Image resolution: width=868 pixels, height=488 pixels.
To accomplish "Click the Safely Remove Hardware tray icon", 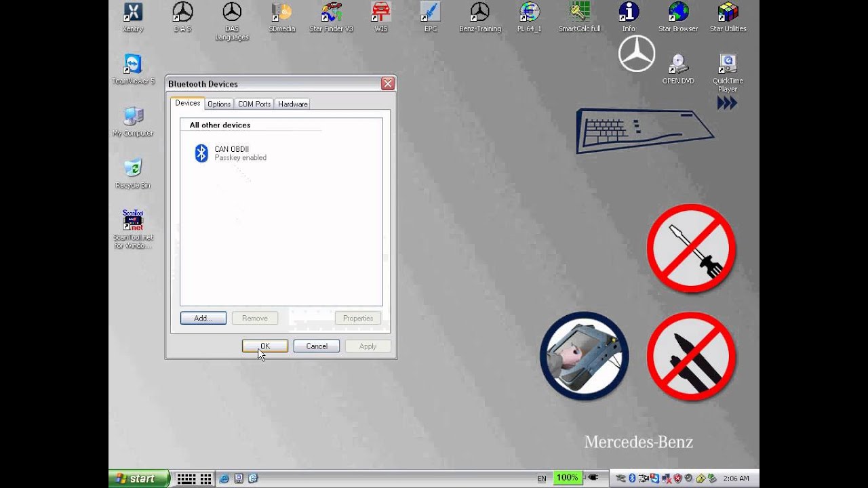I will tap(712, 478).
